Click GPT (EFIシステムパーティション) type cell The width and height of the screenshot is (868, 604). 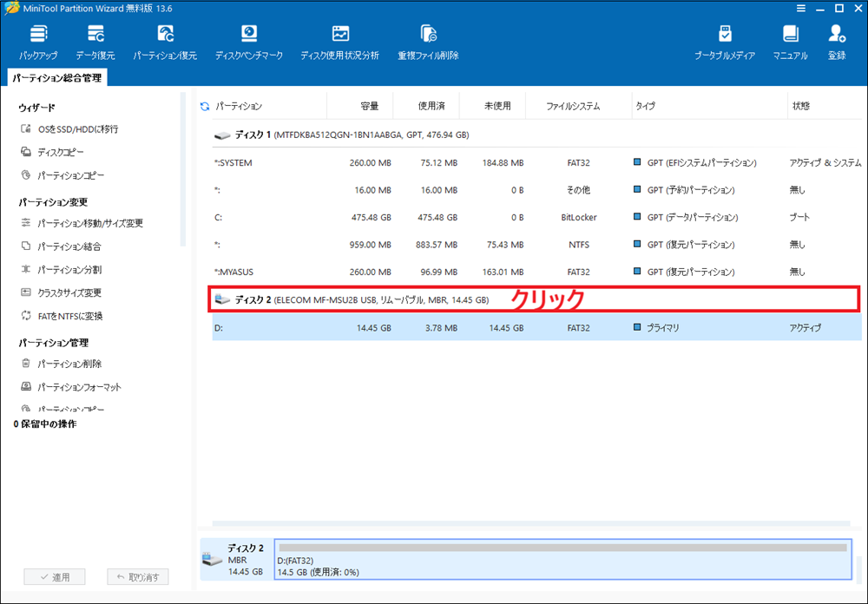click(x=695, y=163)
